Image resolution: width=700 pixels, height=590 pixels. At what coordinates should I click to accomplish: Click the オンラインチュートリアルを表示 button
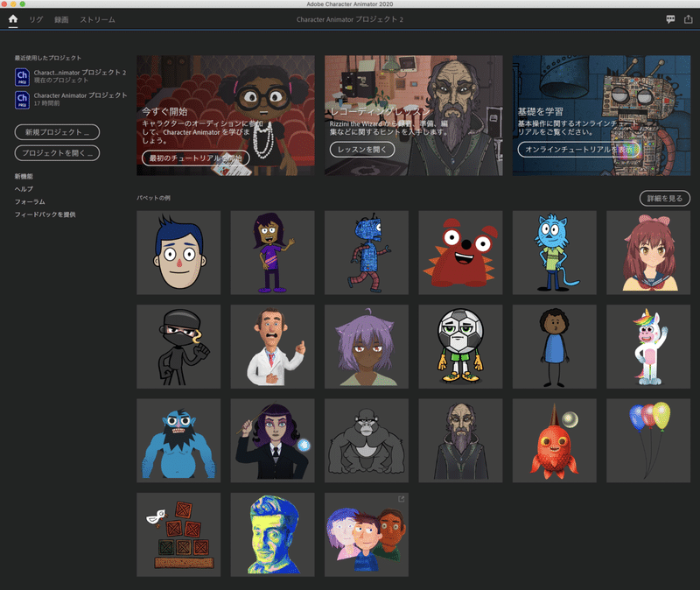[x=578, y=149]
